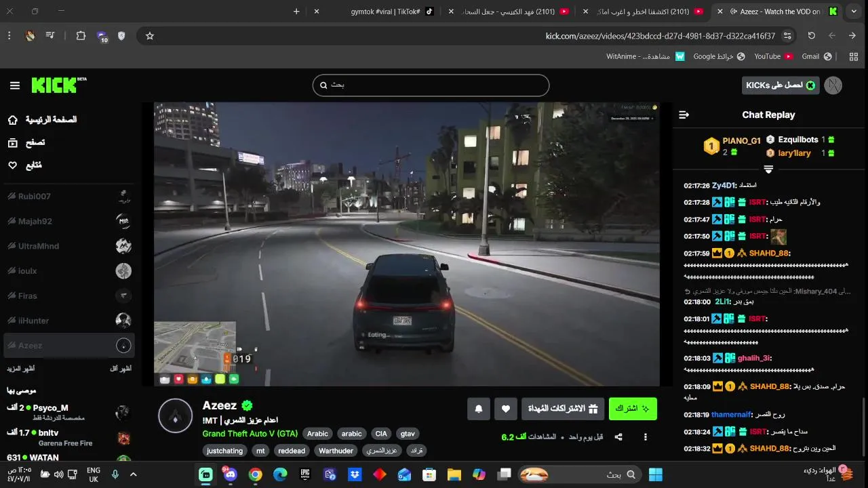Open the three-dot more options menu
868x488 pixels.
coord(646,437)
